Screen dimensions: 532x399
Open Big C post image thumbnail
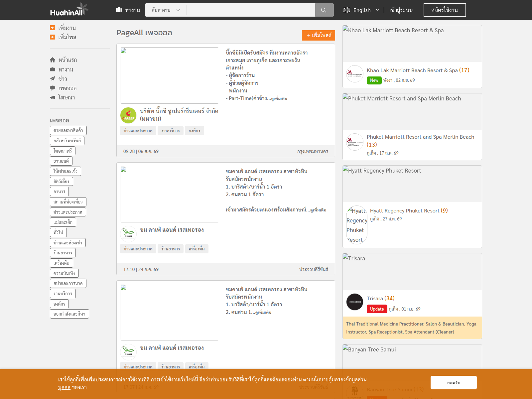(x=170, y=75)
